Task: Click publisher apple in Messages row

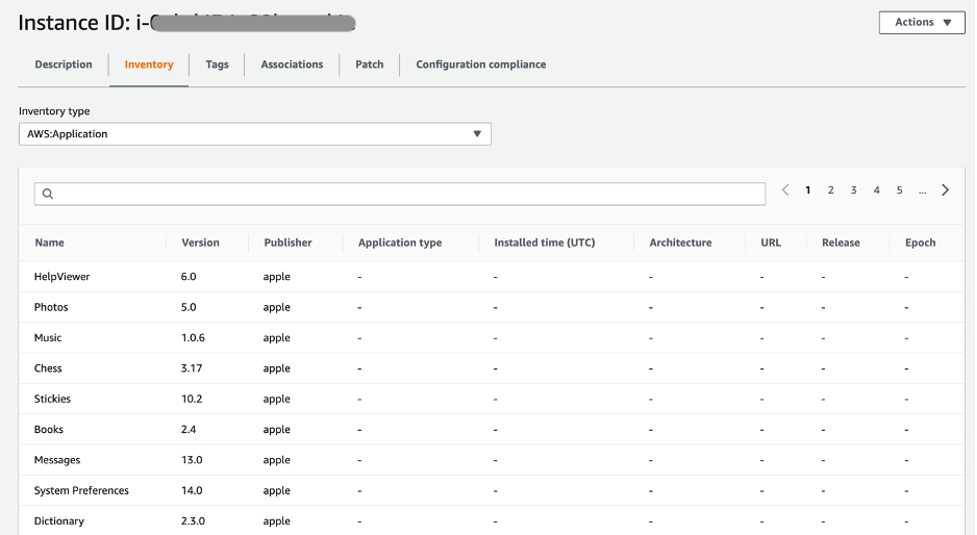Action: click(x=277, y=460)
